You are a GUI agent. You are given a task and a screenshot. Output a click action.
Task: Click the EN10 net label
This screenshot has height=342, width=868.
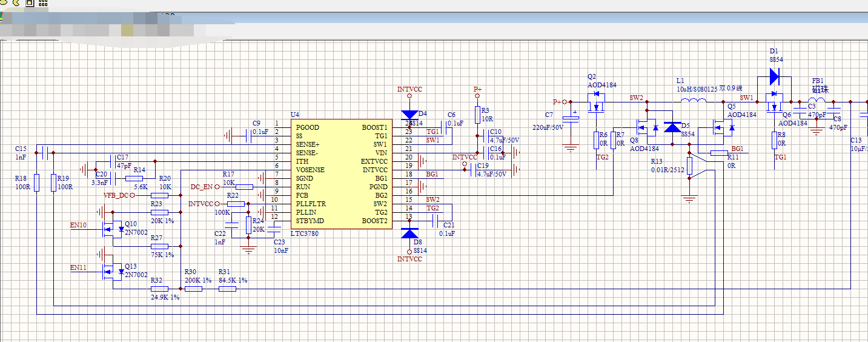pyautogui.click(x=78, y=225)
